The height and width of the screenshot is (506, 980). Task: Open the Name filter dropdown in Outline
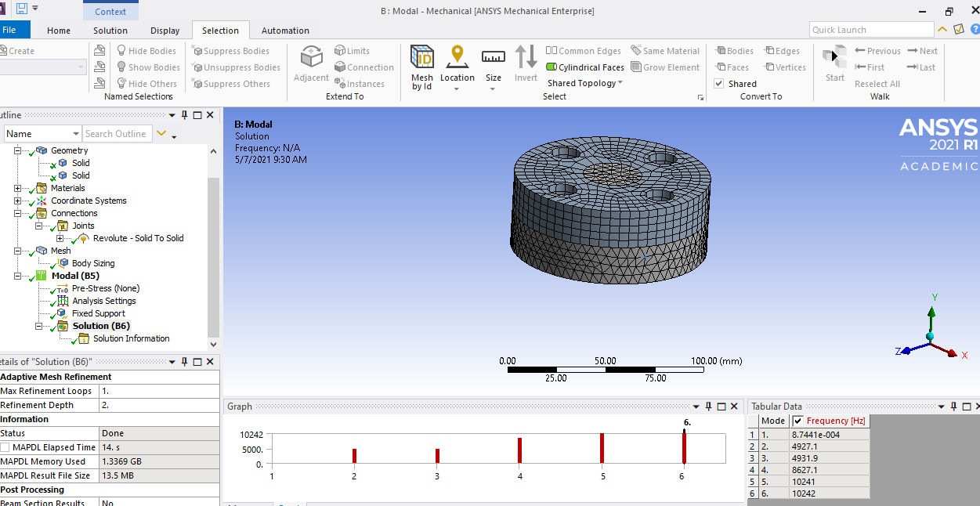pyautogui.click(x=75, y=134)
